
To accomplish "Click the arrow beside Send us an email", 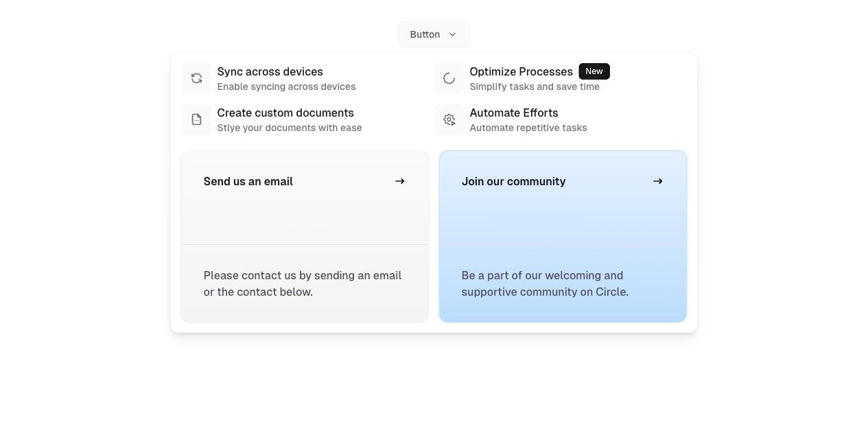I will tap(400, 181).
